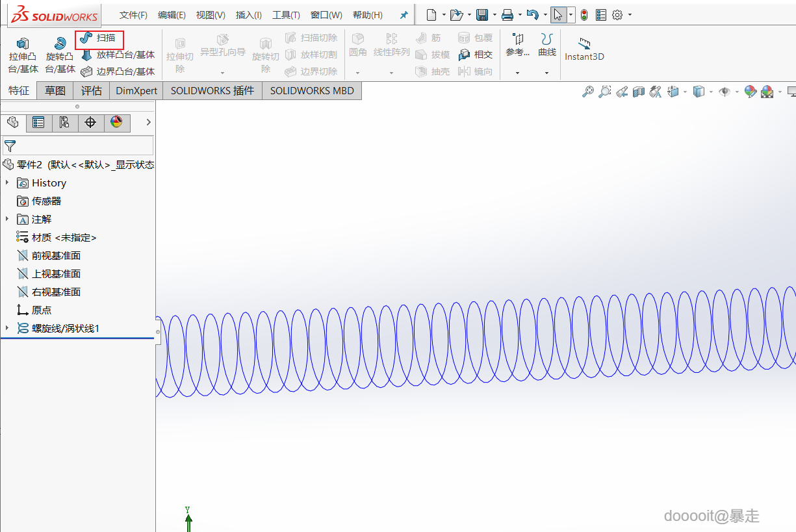Switch to the 草图 (Sketch) tab
Screen dimensions: 796x532
tap(55, 91)
